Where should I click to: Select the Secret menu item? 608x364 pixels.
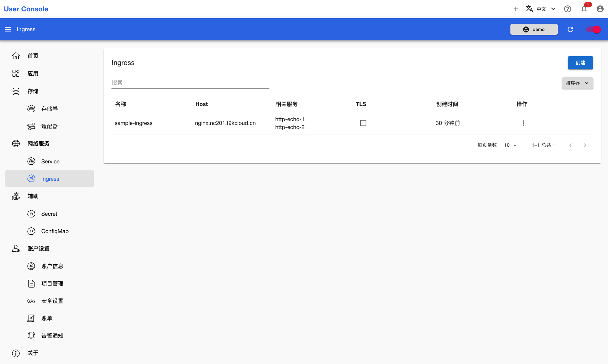click(50, 214)
